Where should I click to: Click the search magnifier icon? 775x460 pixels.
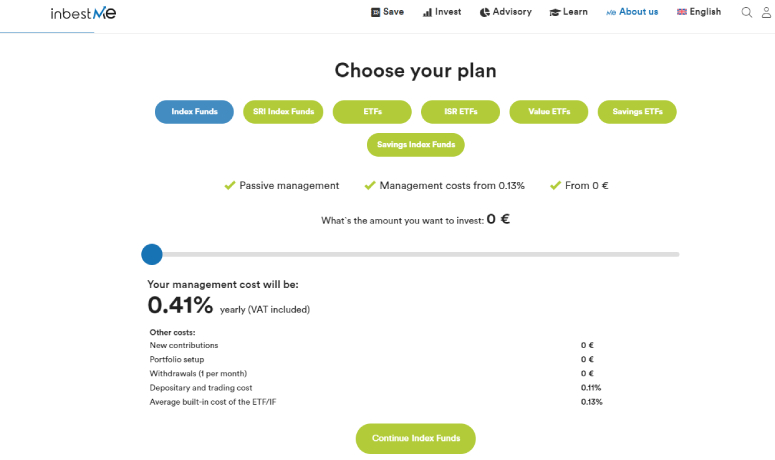pyautogui.click(x=746, y=12)
